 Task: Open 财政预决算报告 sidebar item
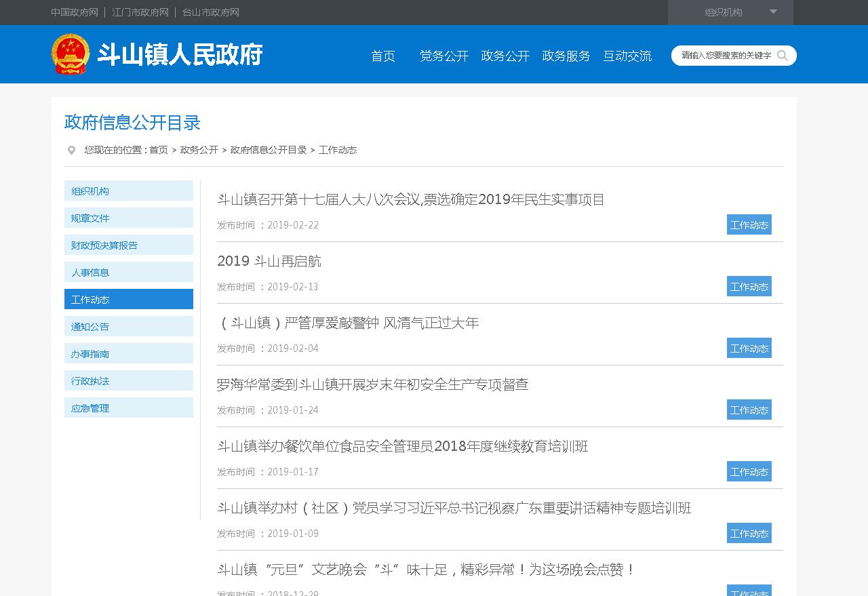point(128,245)
